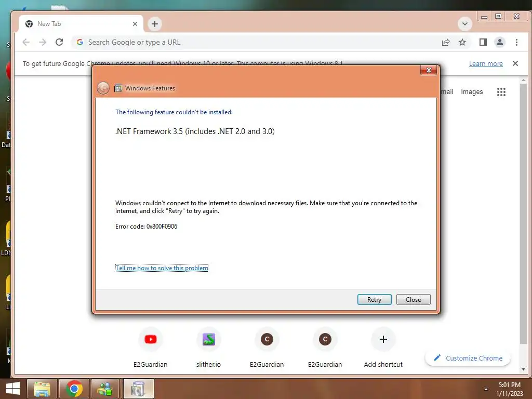Open the YouTube-icon E2Guardian shortcut
532x399 pixels.
tap(150, 348)
